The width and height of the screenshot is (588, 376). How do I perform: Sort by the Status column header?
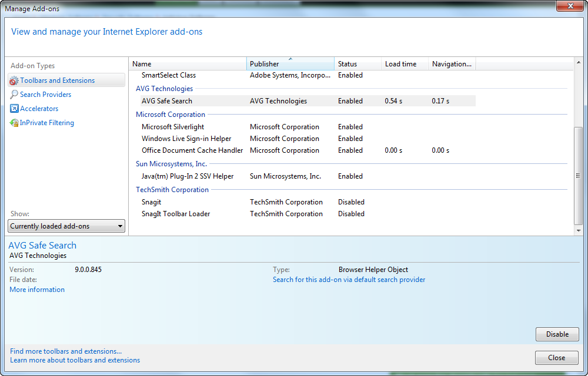(358, 63)
